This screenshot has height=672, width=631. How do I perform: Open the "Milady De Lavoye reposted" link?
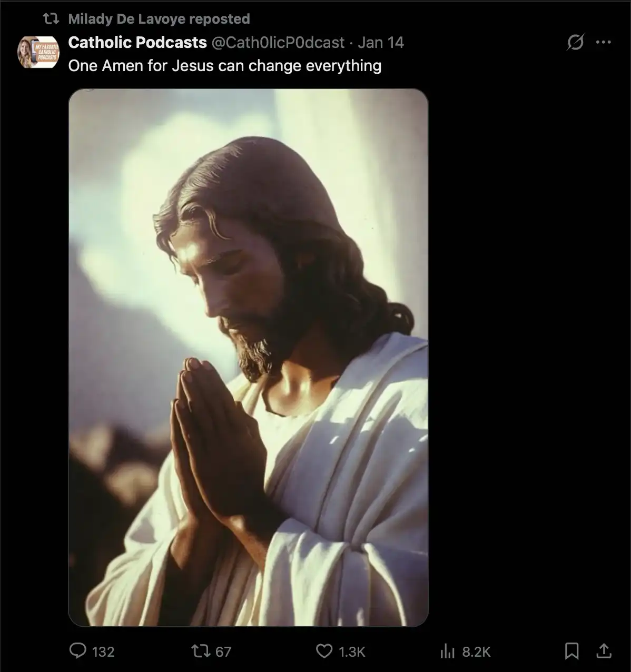point(159,19)
